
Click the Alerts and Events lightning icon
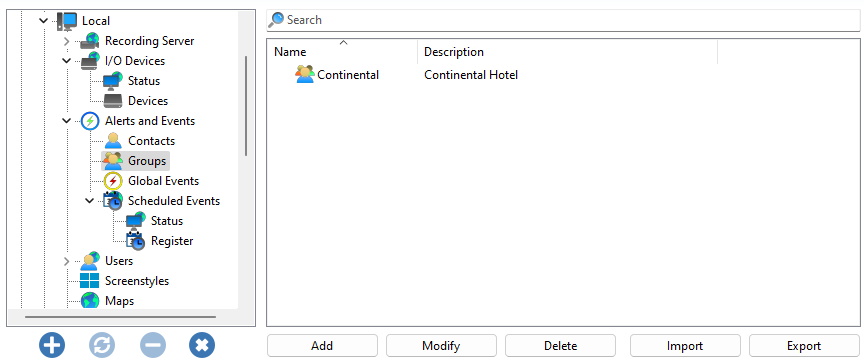[90, 121]
